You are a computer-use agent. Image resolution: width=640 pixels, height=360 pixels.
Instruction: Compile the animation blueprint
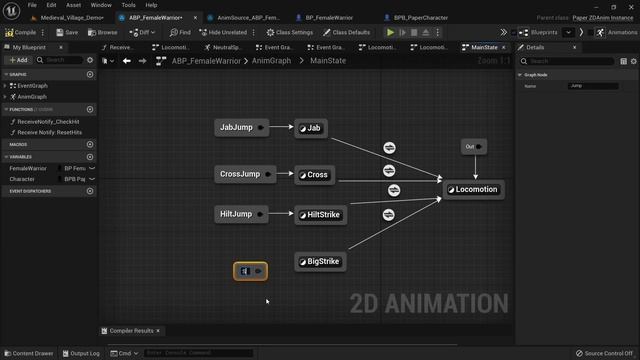point(20,32)
